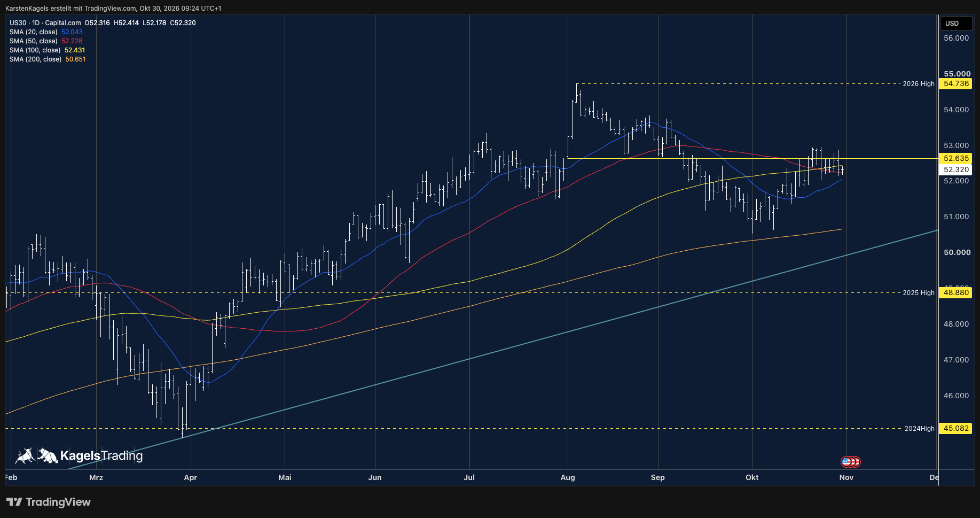Click the 45.082 price label
980x518 pixels.
956,429
